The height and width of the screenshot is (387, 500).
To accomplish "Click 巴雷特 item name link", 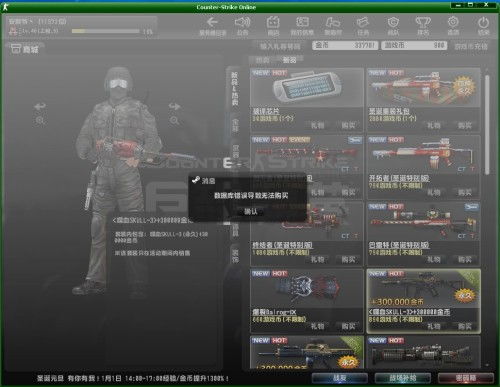I will pos(399,245).
